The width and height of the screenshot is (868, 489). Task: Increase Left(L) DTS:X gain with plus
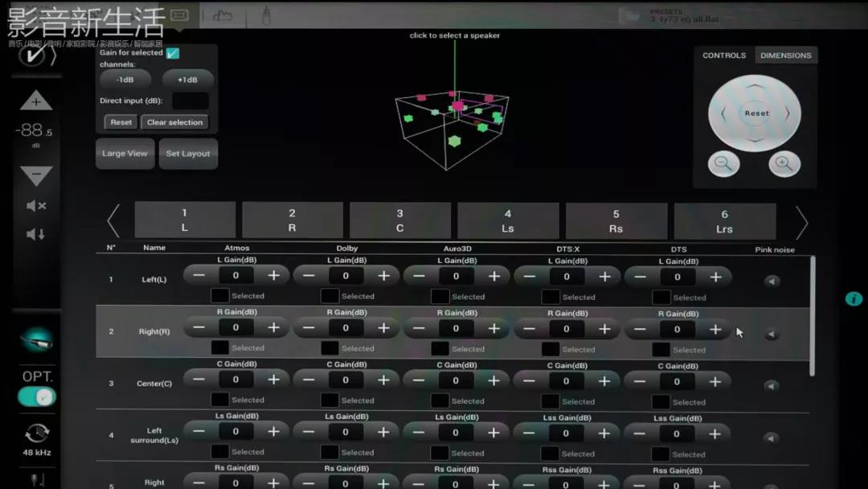[604, 277]
